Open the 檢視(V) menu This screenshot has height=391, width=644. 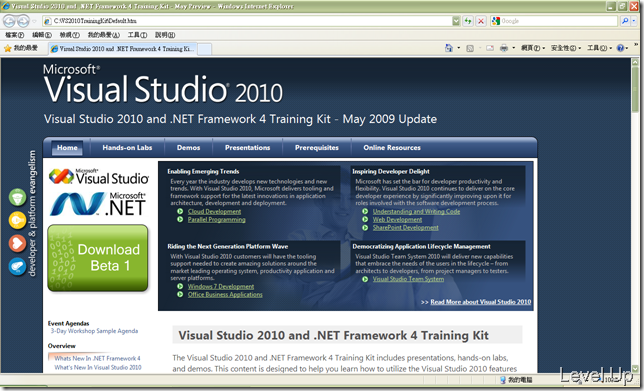pyautogui.click(x=69, y=35)
